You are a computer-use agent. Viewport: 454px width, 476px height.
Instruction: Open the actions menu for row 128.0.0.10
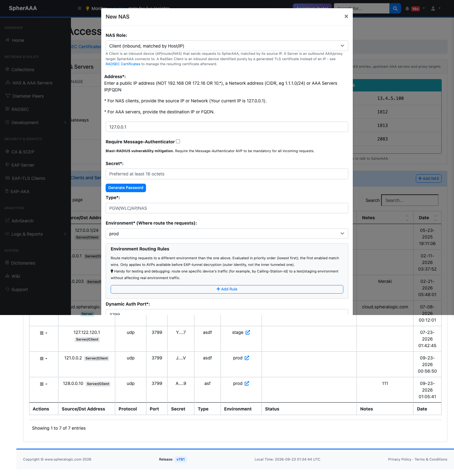coord(44,384)
